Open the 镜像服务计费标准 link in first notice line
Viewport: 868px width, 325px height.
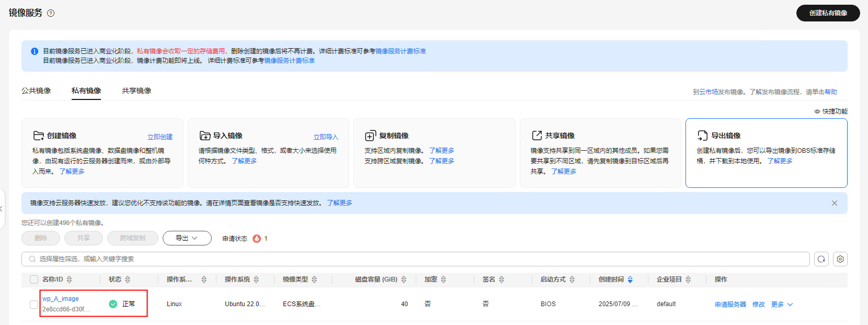pos(401,51)
